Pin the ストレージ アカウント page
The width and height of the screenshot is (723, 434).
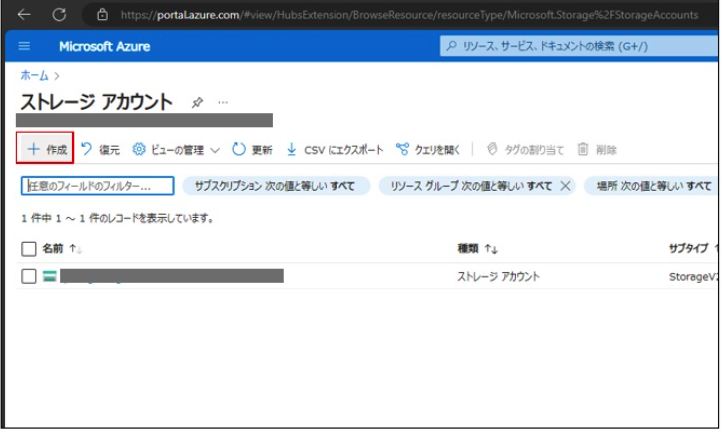click(x=197, y=103)
